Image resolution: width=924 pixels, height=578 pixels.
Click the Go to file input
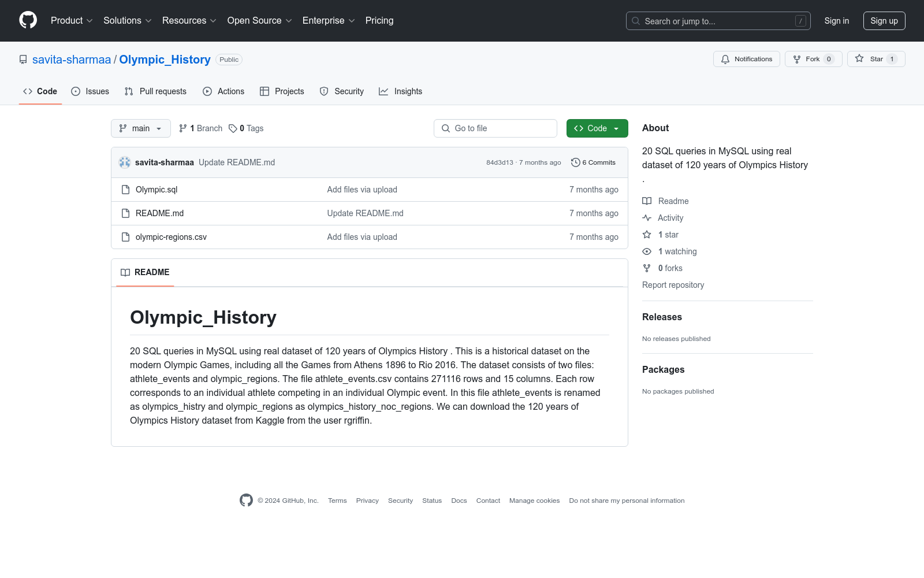coord(495,128)
